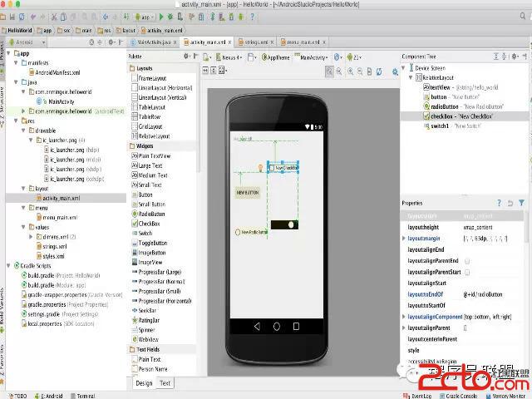532x399 pixels.
Task: Collapse the app root folder
Action: (8, 53)
